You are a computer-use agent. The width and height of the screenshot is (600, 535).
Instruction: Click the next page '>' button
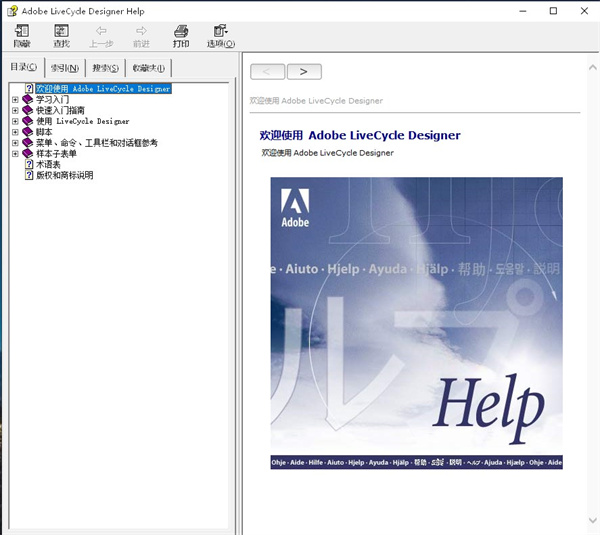coord(304,72)
